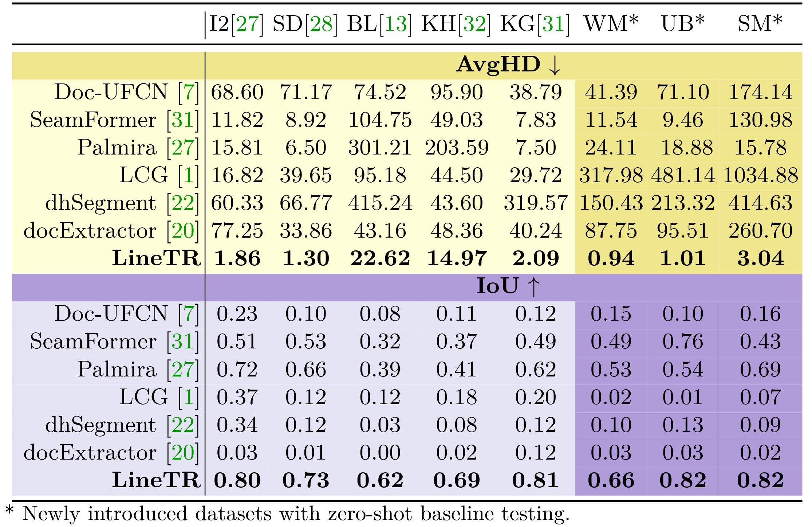Follow citation [31] in the KG column header
The width and height of the screenshot is (812, 527).
[553, 24]
